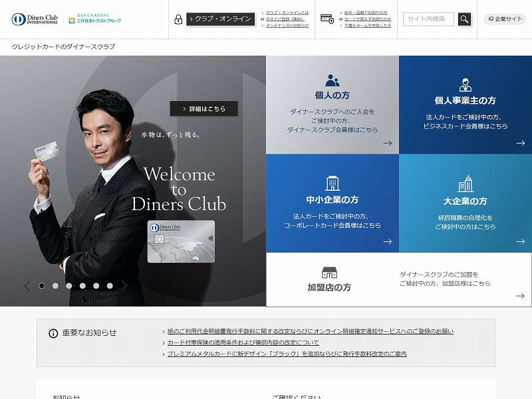Viewport: 532px width, 399px height.
Task: Jump to the third carousel dot
Action: click(69, 286)
